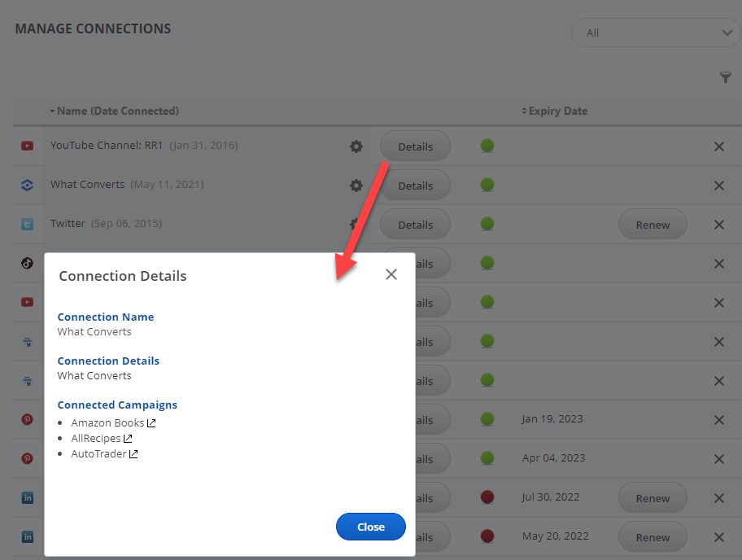Image resolution: width=742 pixels, height=560 pixels.
Task: Open the AllRecipes campaign link
Action: point(96,439)
